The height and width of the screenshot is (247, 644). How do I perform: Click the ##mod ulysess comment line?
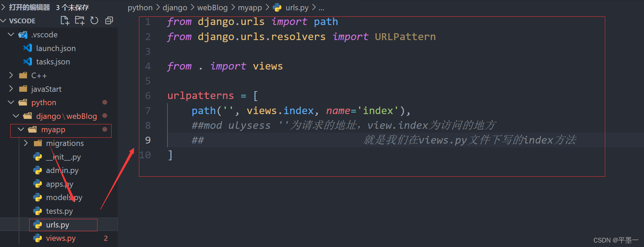344,125
